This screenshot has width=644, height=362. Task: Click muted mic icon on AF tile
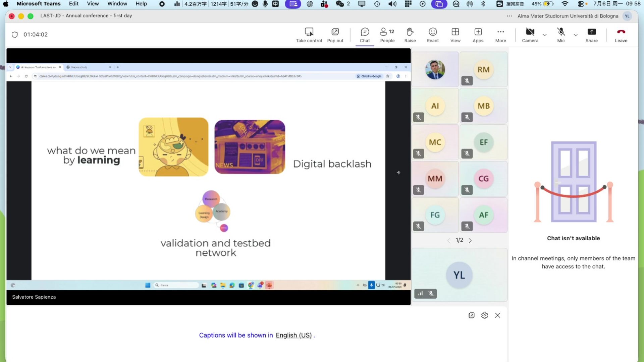pyautogui.click(x=467, y=226)
